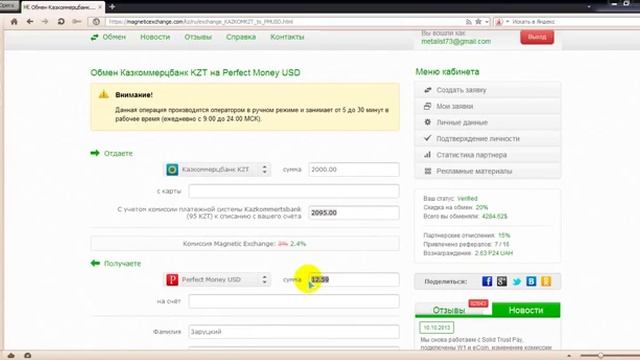Select Рекламные материалы in cabinet menu
The image size is (640, 360).
coord(488,171)
